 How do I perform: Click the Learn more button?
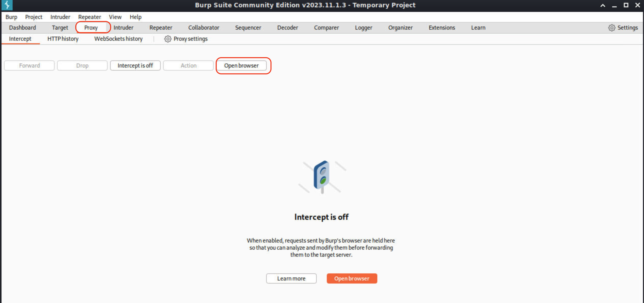[x=291, y=278]
